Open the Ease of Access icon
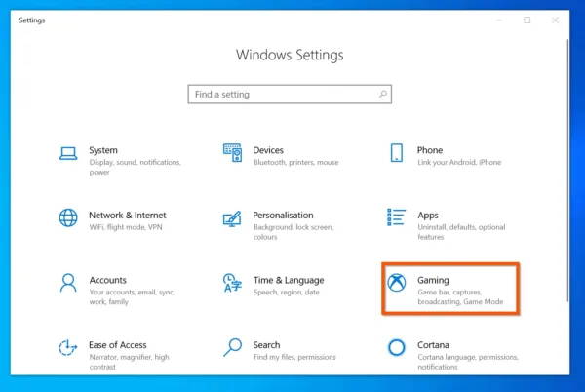585x392 pixels. coord(68,347)
